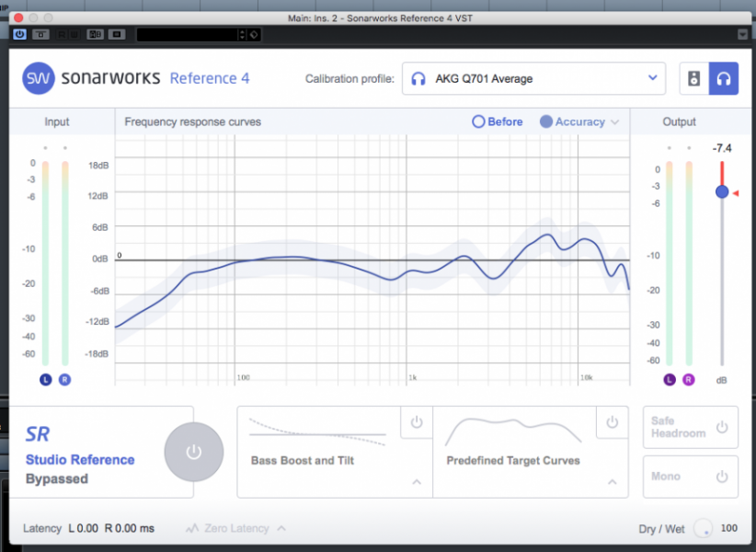The width and height of the screenshot is (756, 552).
Task: Click the Latency L 0.00 R 0.00 ms readout
Action: tap(88, 528)
